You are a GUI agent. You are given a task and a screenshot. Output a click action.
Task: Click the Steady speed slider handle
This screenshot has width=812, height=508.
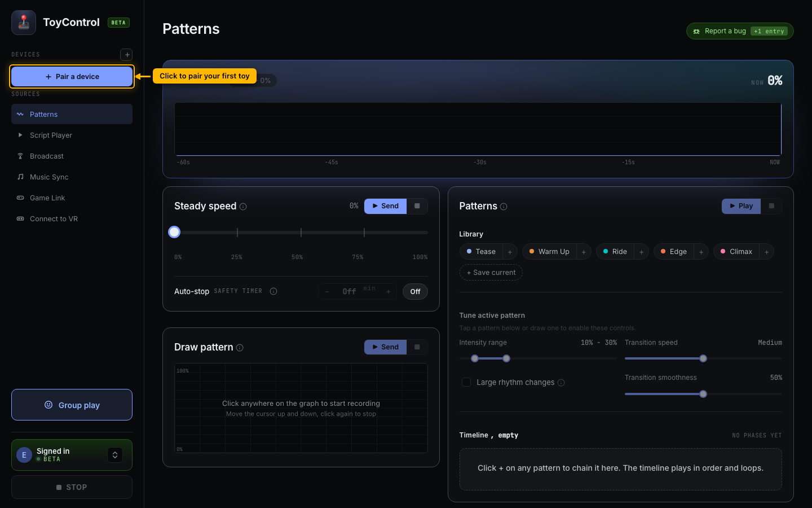(174, 232)
